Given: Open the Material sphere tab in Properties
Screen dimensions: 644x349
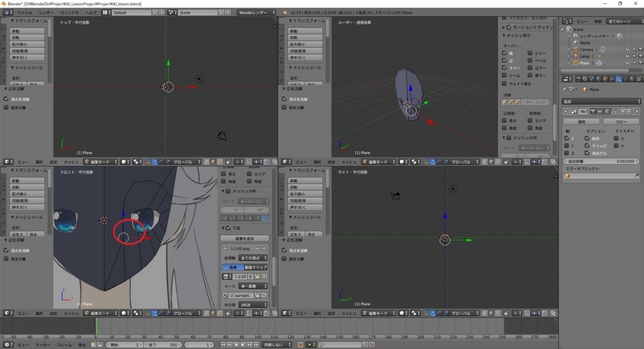Looking at the screenshot, I should [x=632, y=79].
